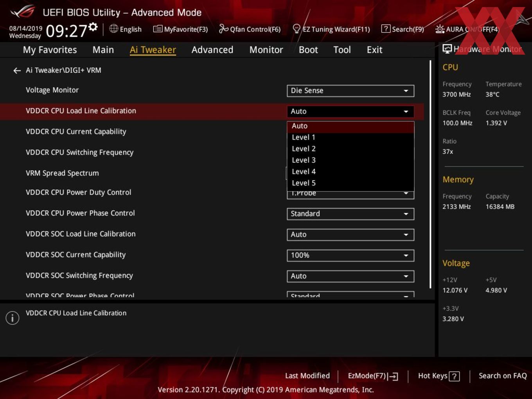Go to the Boot tab
The image size is (532, 399).
[308, 50]
